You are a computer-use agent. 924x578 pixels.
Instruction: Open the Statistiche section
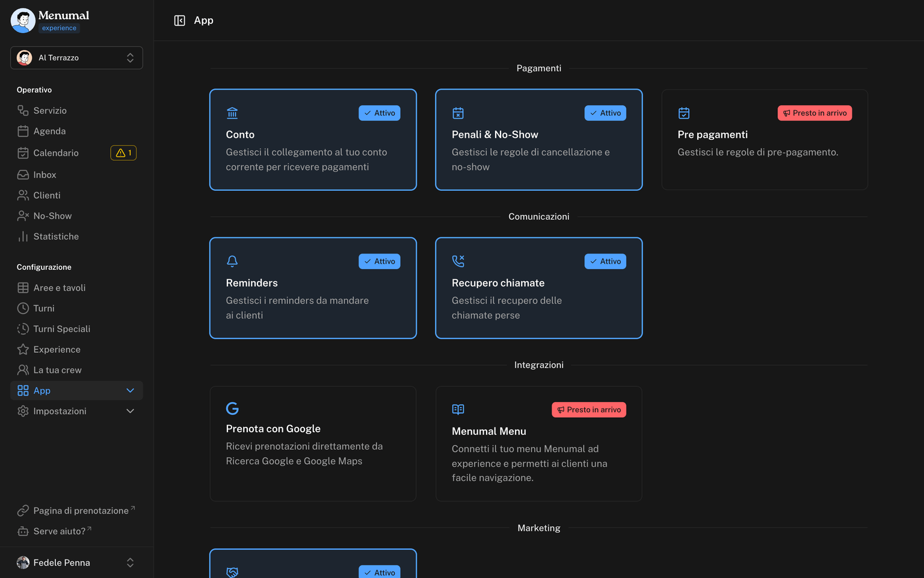[76, 237]
